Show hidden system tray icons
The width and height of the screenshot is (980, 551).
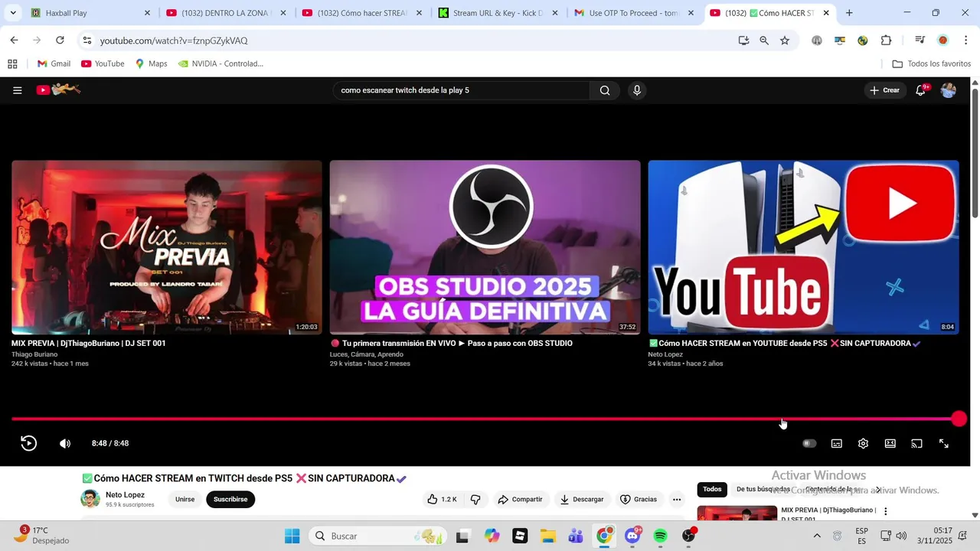coord(817,536)
